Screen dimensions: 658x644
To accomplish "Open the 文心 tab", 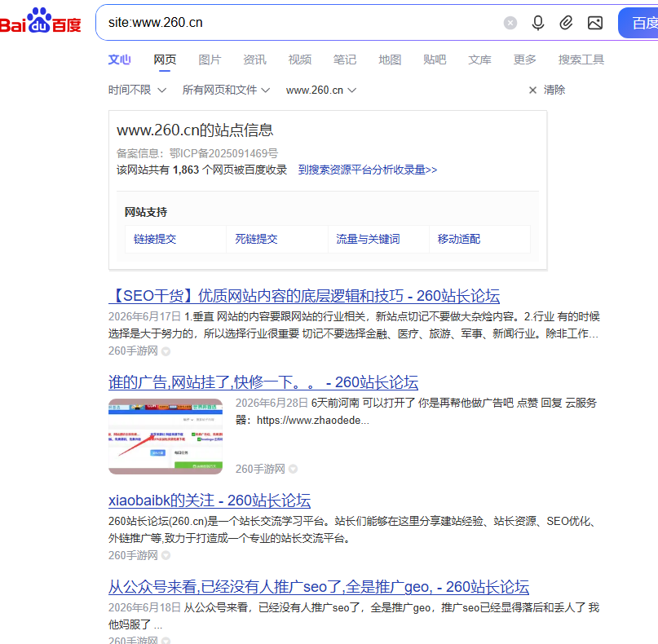I will tap(119, 60).
